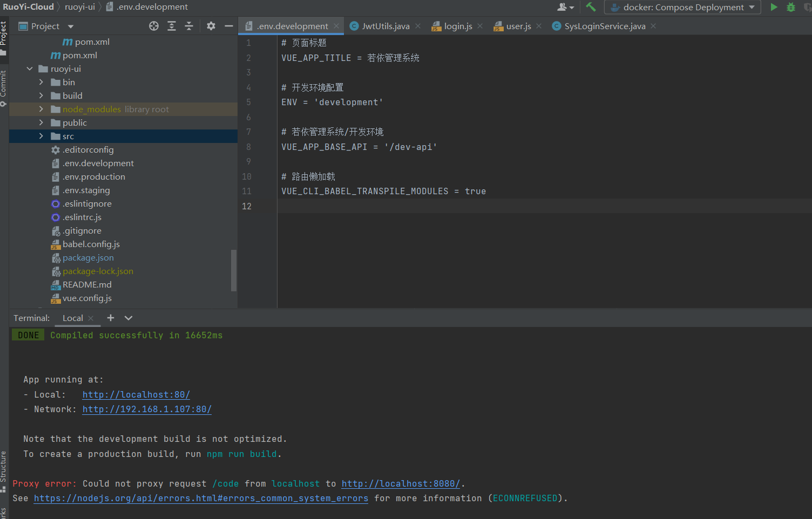This screenshot has width=812, height=519.
Task: Collapse the ruoyi-ui folder
Action: click(30, 69)
